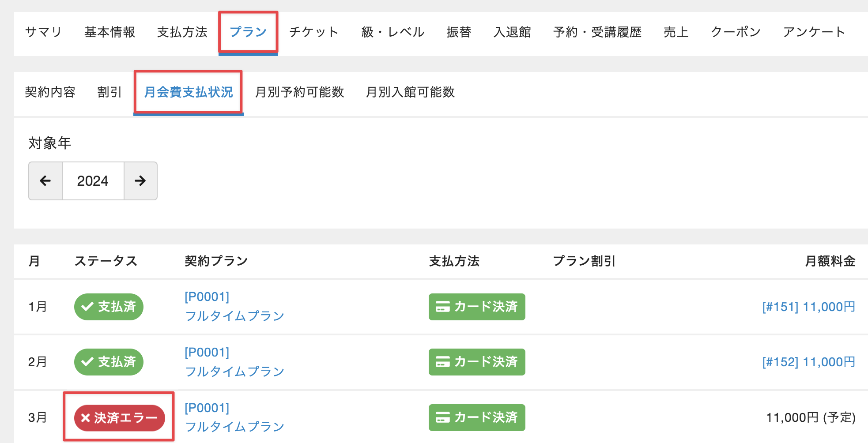
Task: Open January's [P0001] フルタイムプラン link
Action: pos(234,307)
